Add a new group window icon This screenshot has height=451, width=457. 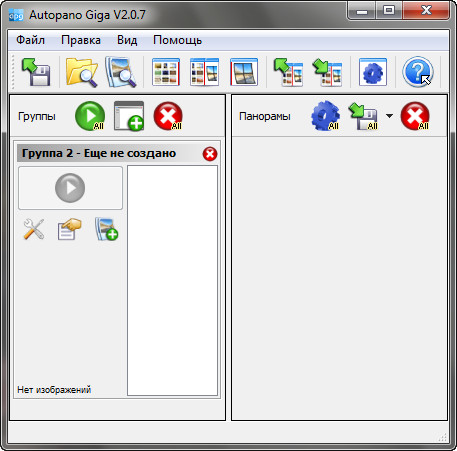(x=129, y=116)
